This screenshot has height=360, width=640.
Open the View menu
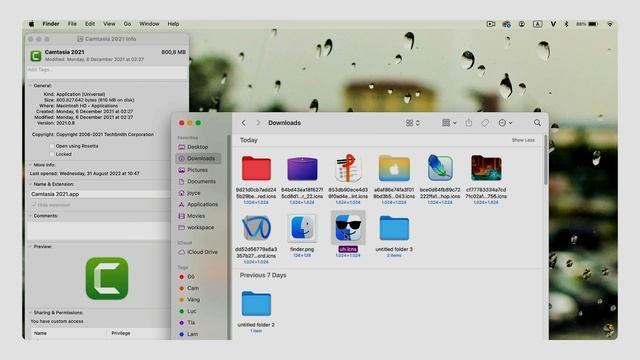click(109, 24)
